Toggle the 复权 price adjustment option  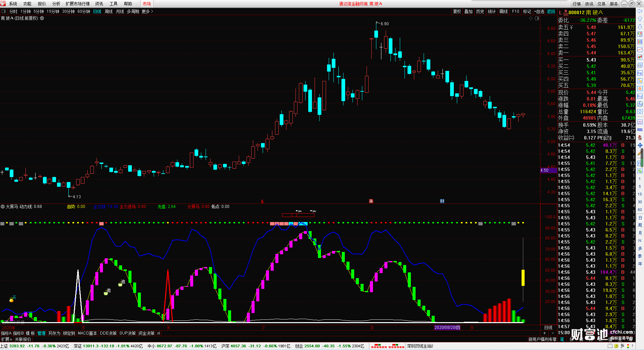(457, 11)
